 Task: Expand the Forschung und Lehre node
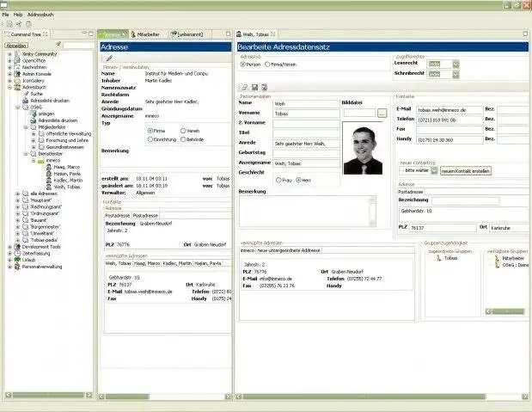pos(34,140)
